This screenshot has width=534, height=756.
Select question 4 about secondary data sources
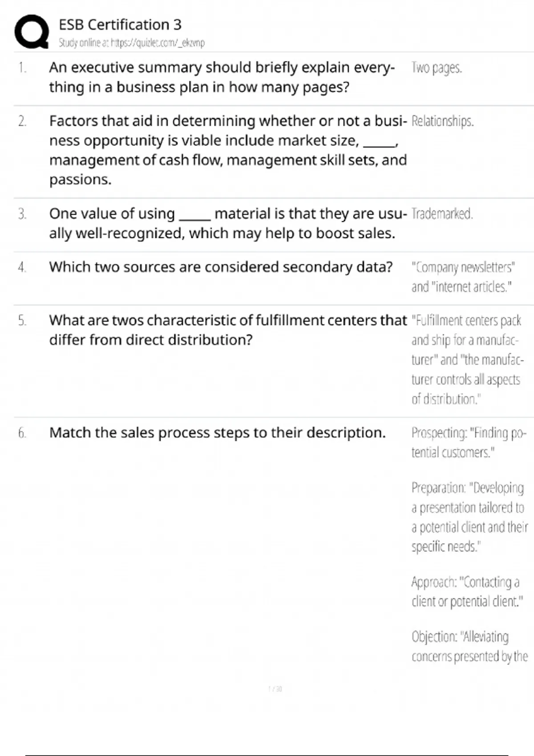tap(221, 267)
